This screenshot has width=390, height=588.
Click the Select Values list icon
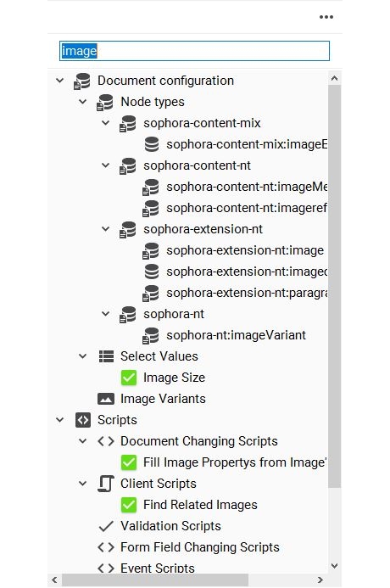point(106,356)
